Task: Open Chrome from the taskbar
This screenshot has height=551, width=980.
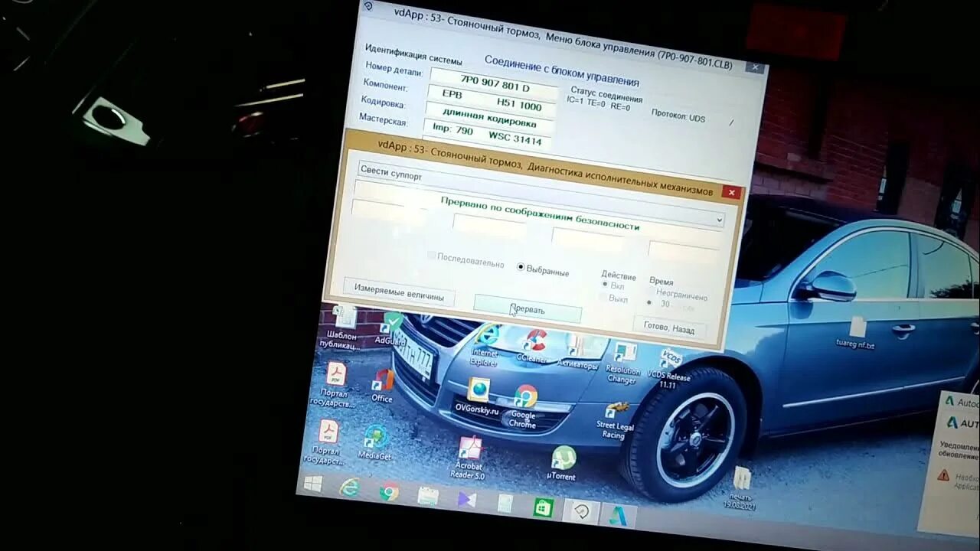Action: (x=388, y=492)
